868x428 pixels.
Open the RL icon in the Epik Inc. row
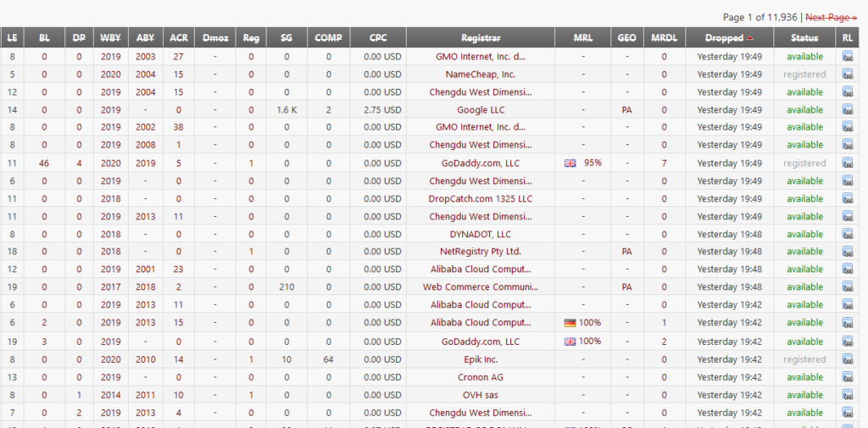pos(848,359)
